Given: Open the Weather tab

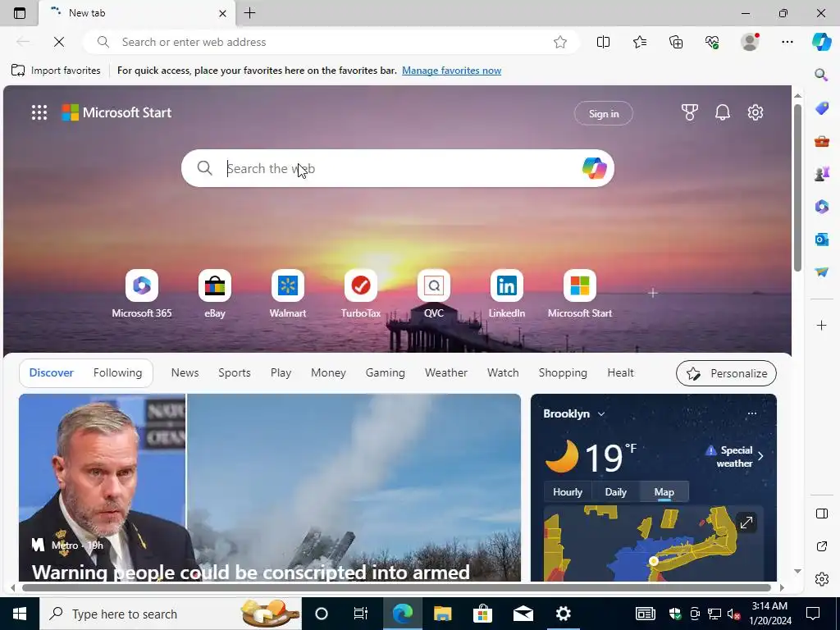Looking at the screenshot, I should 446,373.
